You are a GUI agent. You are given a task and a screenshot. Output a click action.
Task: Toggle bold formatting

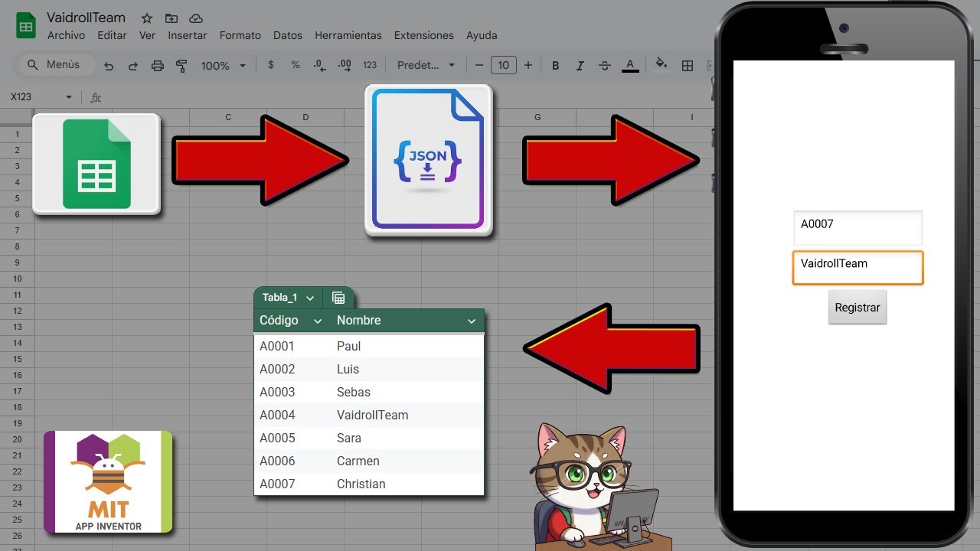click(556, 66)
